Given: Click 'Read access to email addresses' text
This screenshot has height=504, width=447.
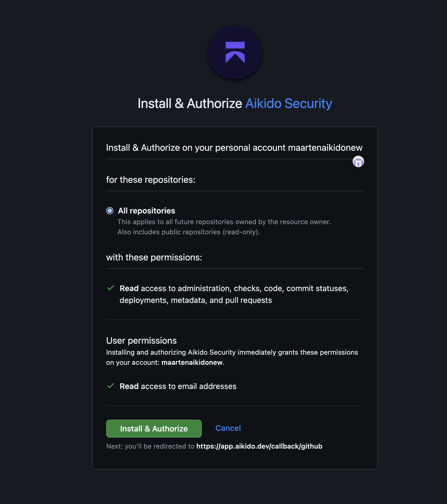Looking at the screenshot, I should [x=178, y=386].
